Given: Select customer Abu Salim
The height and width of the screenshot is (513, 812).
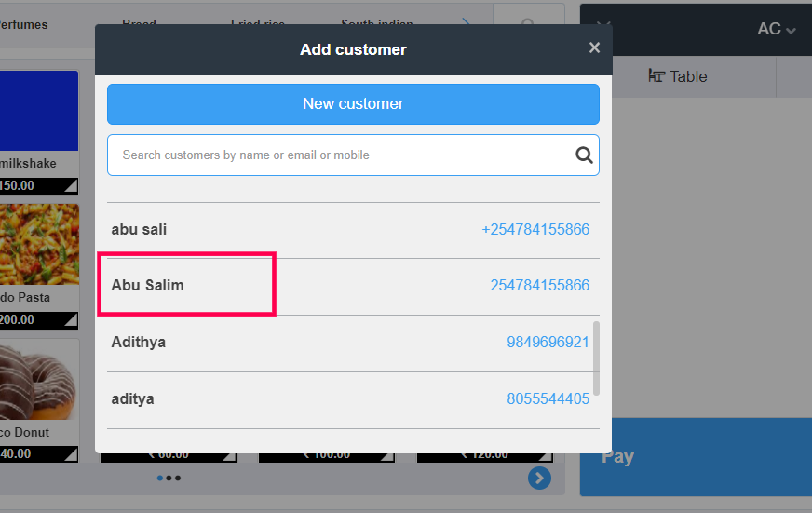Looking at the screenshot, I should [148, 286].
